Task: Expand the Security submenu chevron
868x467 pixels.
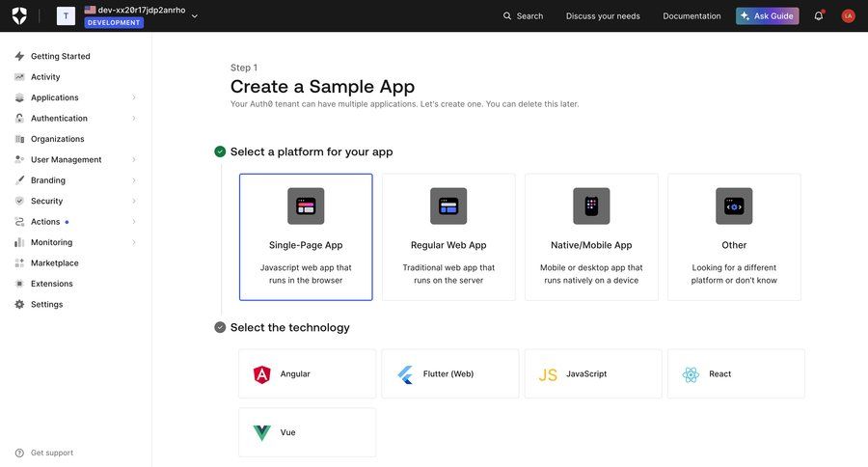Action: coord(134,201)
